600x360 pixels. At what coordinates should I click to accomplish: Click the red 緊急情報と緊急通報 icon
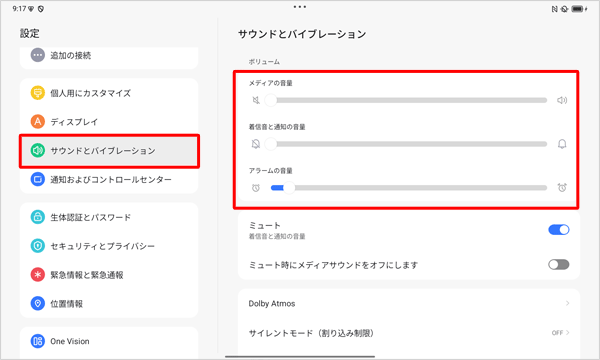[38, 274]
